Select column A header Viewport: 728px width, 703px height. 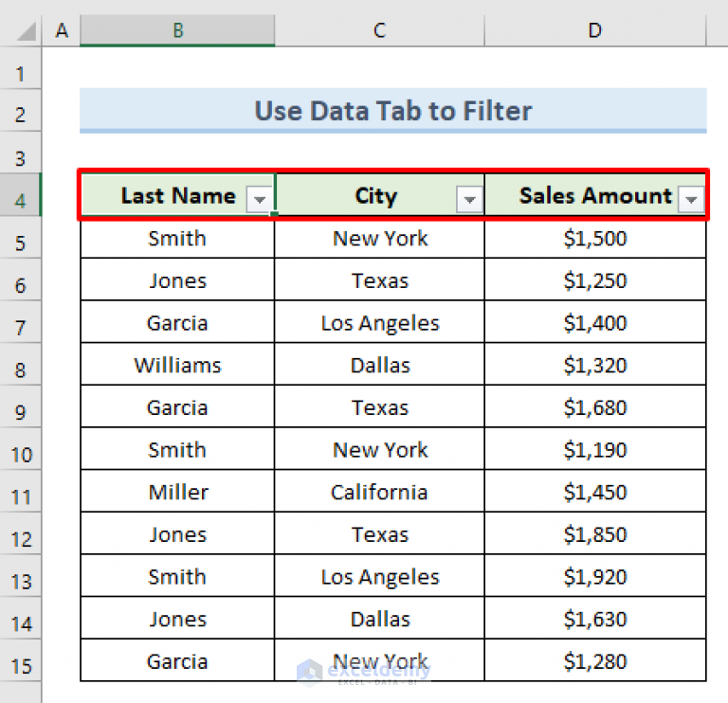point(62,31)
